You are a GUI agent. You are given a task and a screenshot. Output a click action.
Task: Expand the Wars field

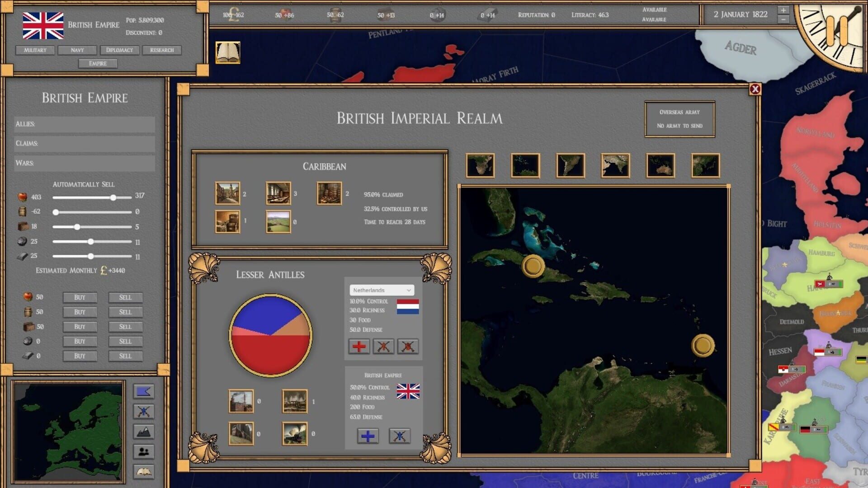[84, 164]
